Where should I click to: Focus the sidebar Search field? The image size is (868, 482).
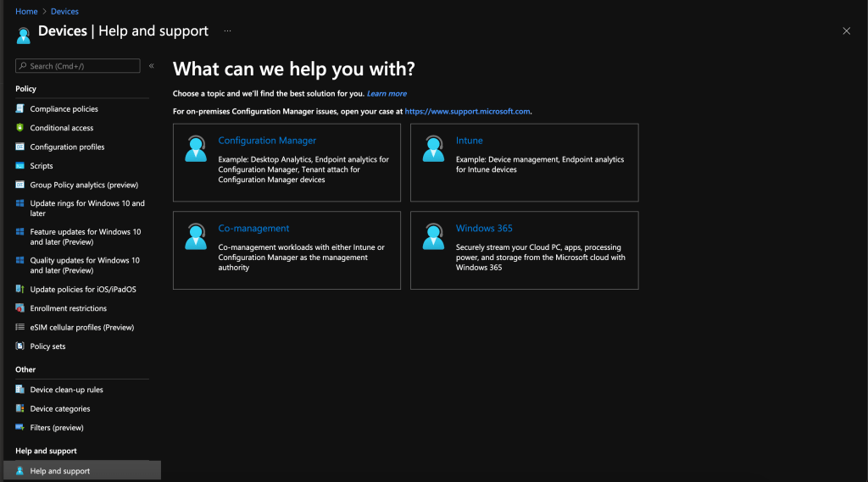click(78, 66)
